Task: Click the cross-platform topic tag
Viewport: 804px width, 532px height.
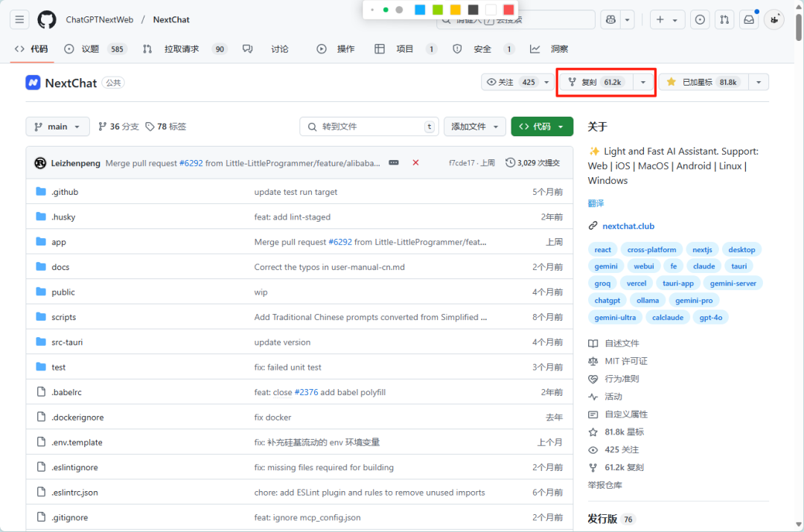Action: (651, 249)
